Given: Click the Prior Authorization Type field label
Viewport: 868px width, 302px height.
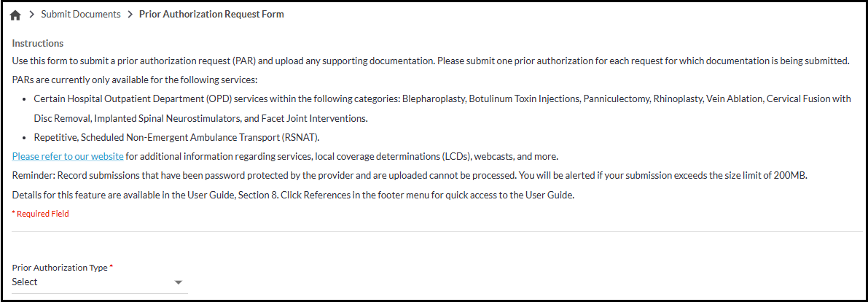Looking at the screenshot, I should click(x=60, y=268).
